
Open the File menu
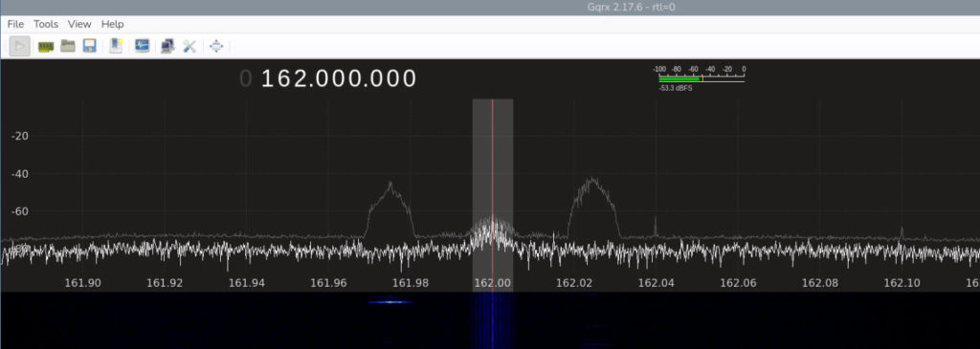click(x=15, y=24)
